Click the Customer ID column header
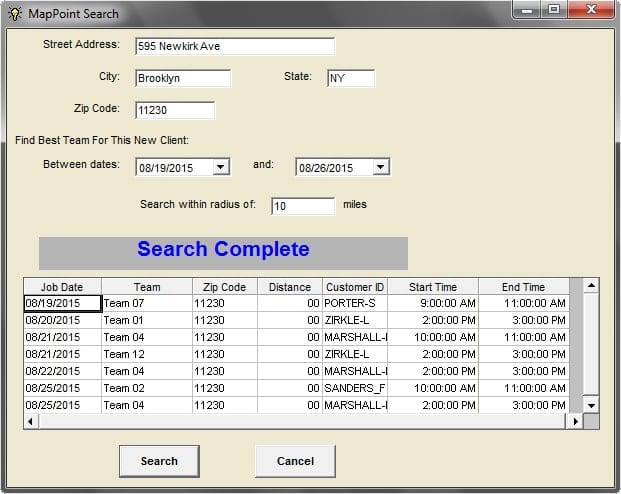 click(x=355, y=287)
